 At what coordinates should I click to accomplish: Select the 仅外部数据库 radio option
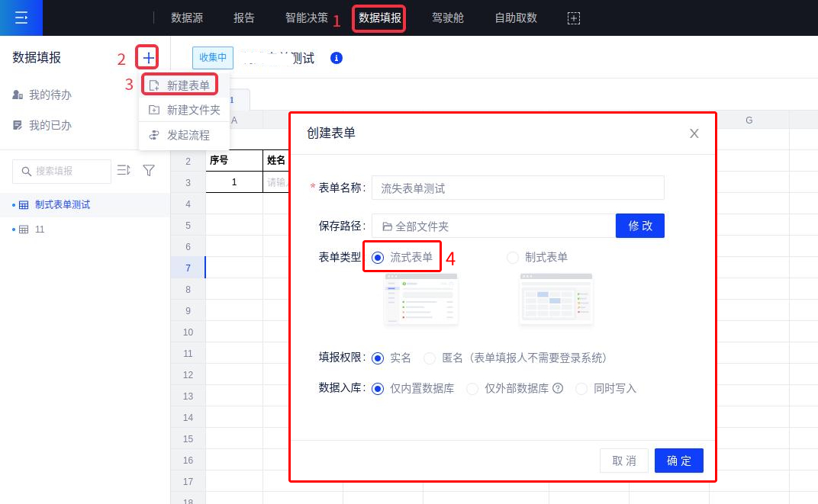click(472, 388)
